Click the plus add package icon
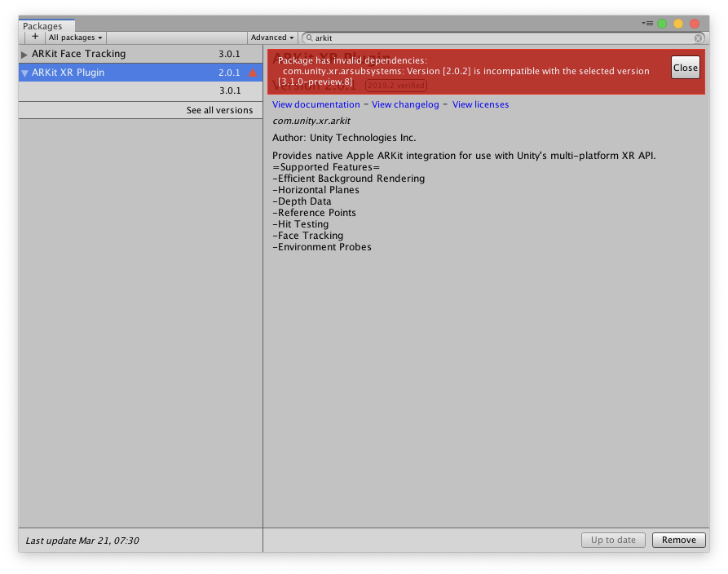Screen dimensions: 728x574 (35, 38)
